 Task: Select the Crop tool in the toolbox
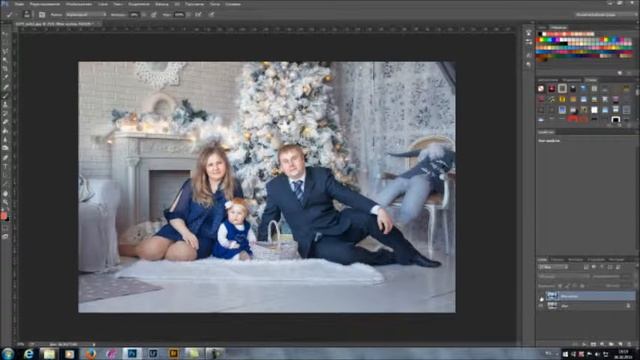click(5, 69)
